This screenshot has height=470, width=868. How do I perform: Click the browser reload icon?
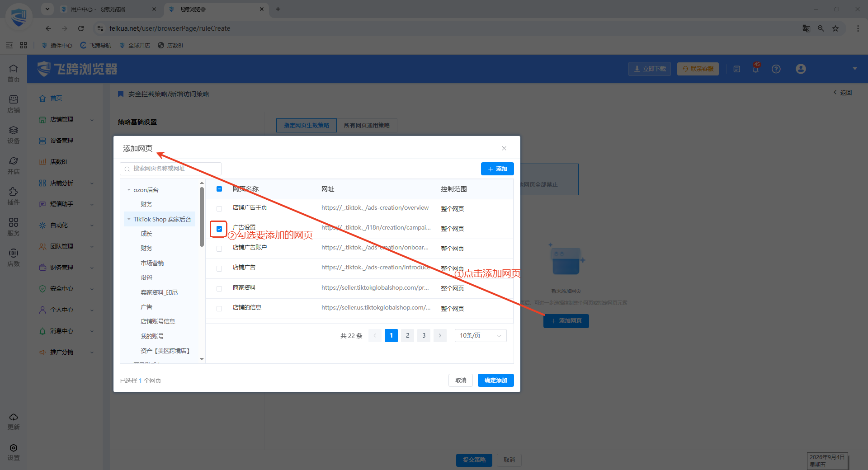point(81,28)
